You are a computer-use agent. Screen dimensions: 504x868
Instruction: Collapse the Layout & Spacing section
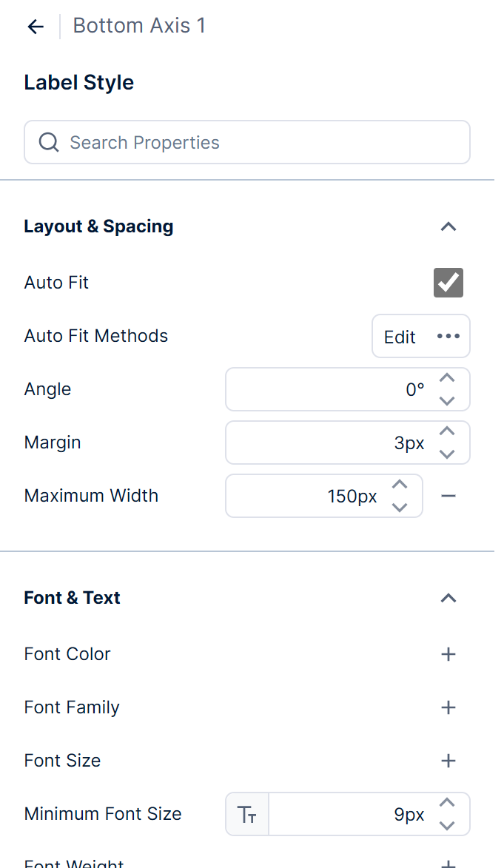point(448,226)
